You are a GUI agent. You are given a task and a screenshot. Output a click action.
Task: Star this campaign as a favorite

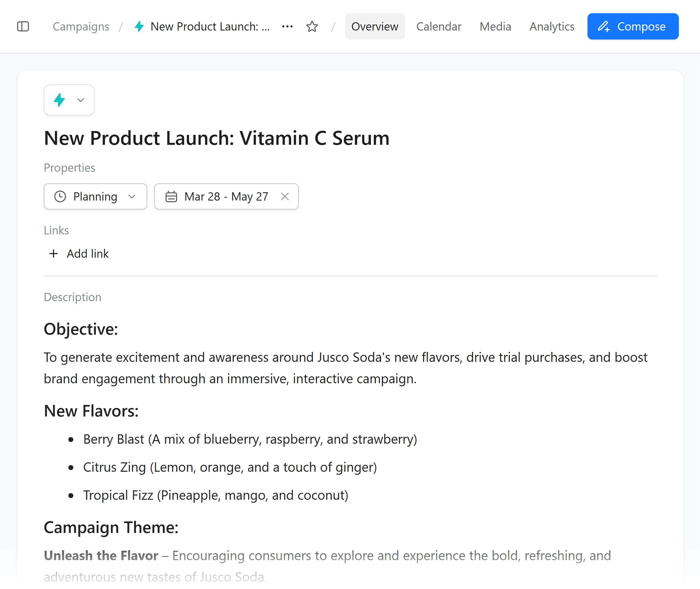(x=312, y=26)
